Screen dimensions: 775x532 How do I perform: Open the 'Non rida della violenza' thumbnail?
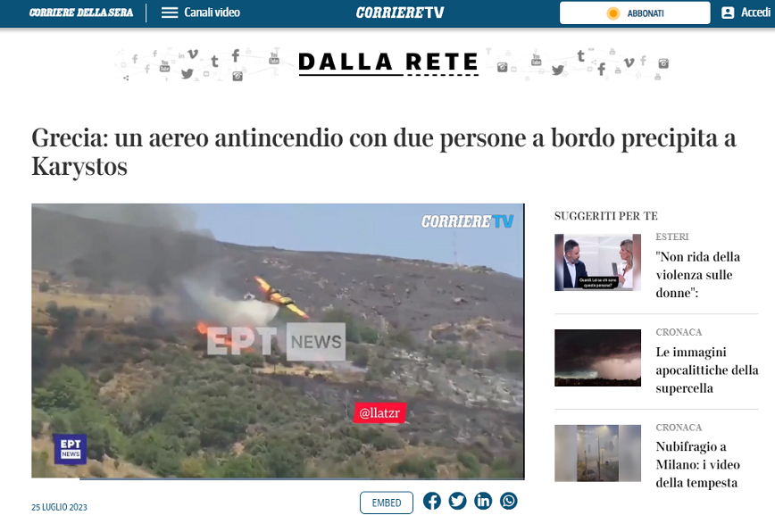tap(597, 262)
